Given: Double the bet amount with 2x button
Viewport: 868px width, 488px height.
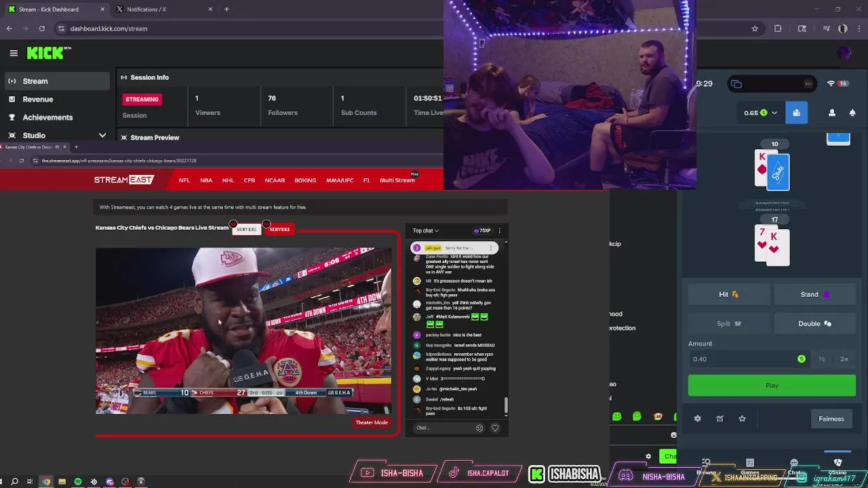Looking at the screenshot, I should (x=844, y=359).
